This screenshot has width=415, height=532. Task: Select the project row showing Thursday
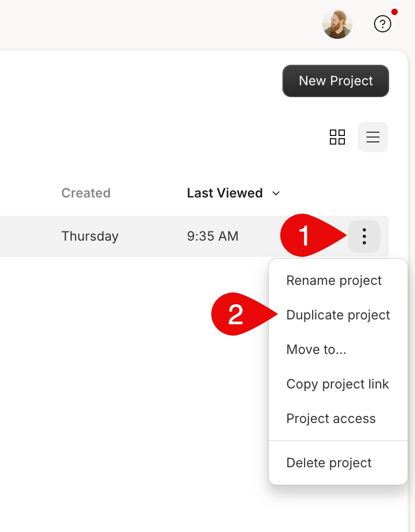[x=195, y=236]
